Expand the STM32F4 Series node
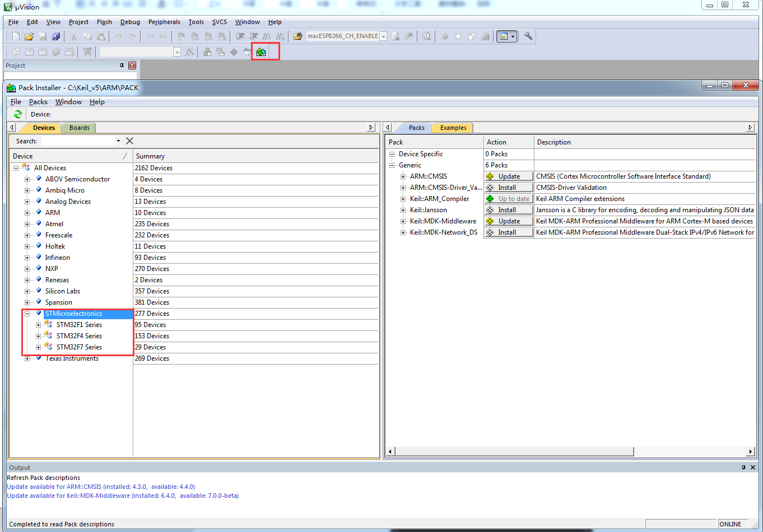Image resolution: width=763 pixels, height=532 pixels. (x=38, y=336)
